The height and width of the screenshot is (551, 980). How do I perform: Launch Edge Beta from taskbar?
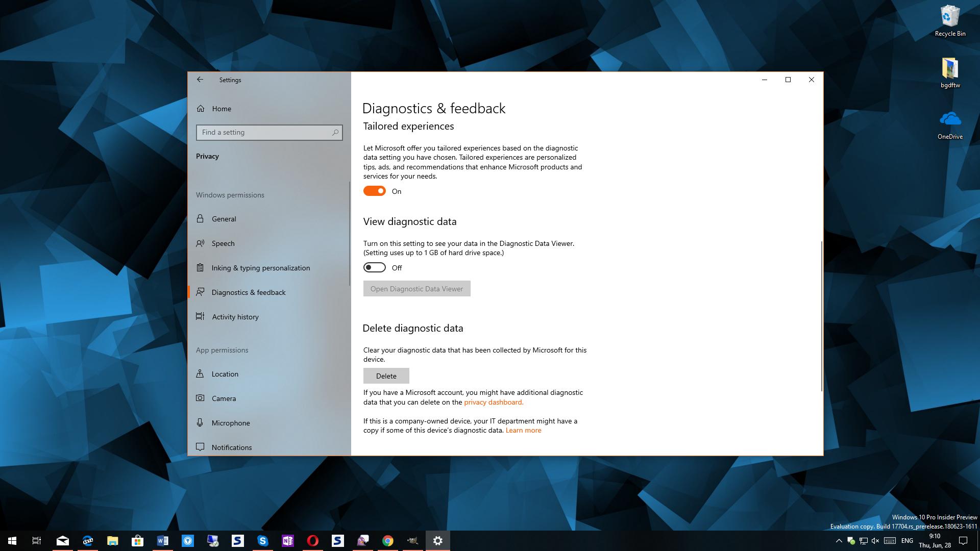click(x=88, y=541)
